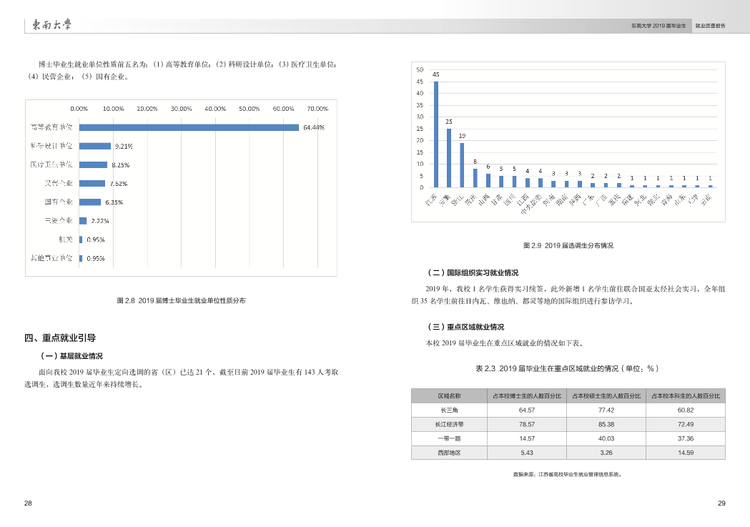Click the table title 表 2.3
This screenshot has width=750, height=527.
tap(568, 368)
